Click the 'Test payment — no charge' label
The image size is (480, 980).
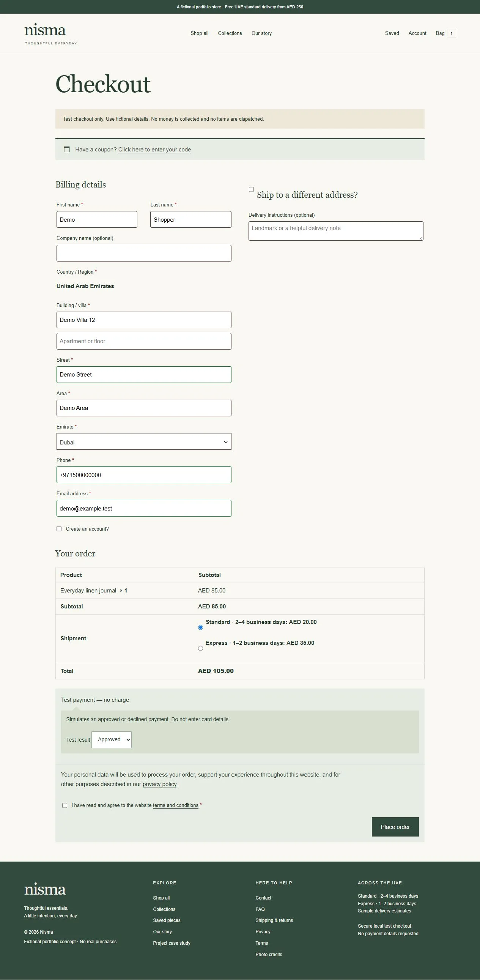(x=95, y=700)
